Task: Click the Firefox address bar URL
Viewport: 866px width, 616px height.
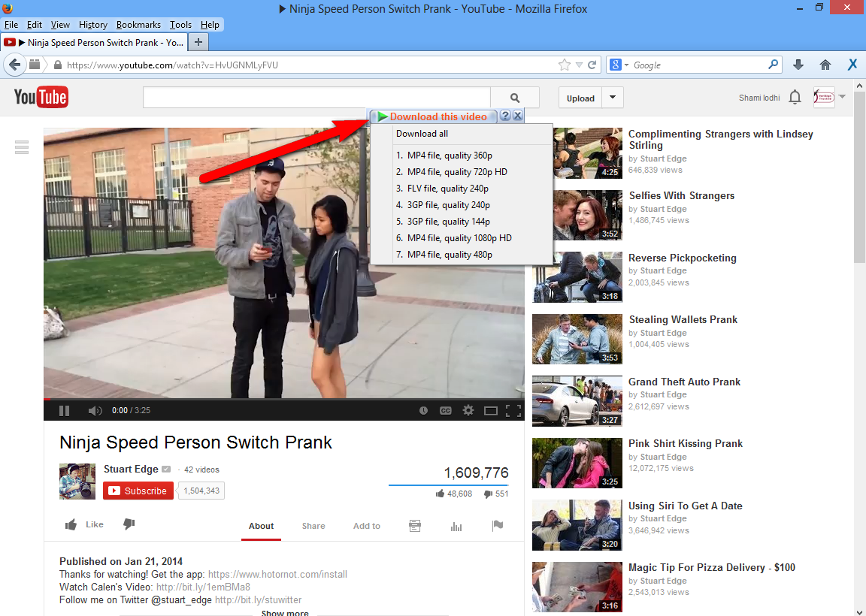Action: coord(172,65)
